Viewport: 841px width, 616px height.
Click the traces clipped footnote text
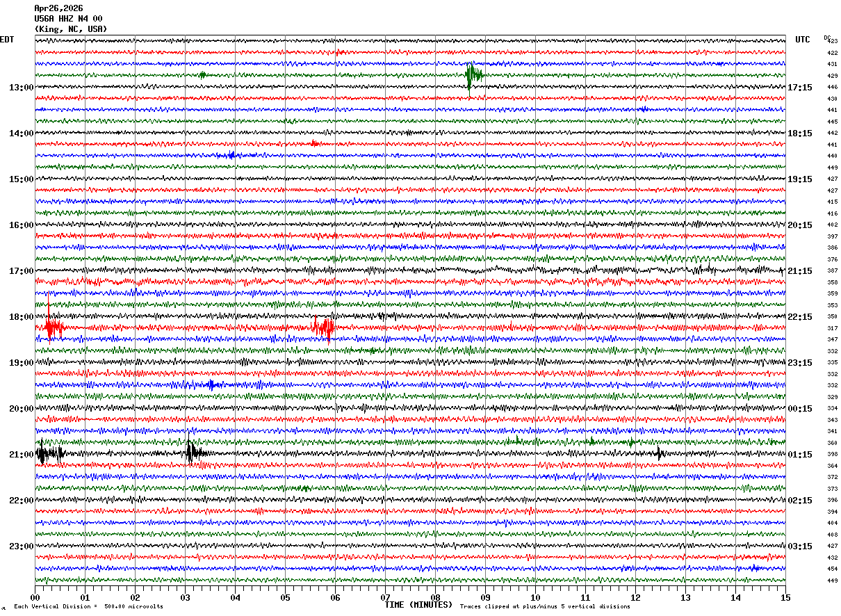click(x=545, y=606)
